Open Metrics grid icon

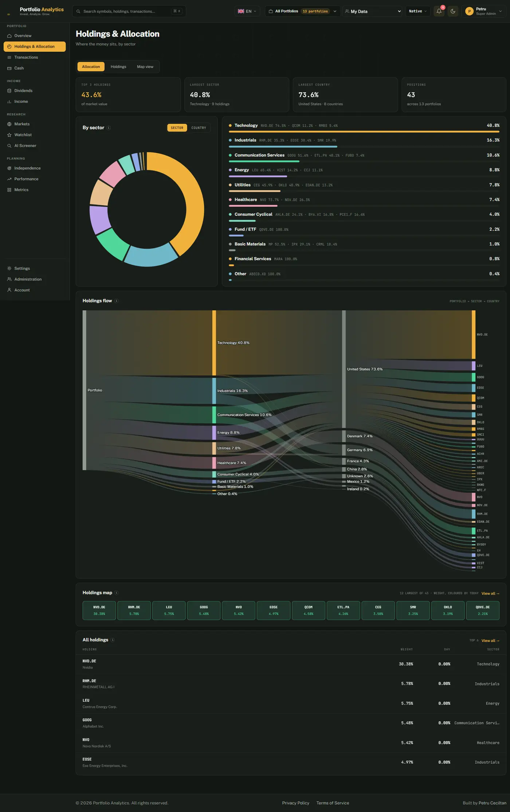[9, 190]
